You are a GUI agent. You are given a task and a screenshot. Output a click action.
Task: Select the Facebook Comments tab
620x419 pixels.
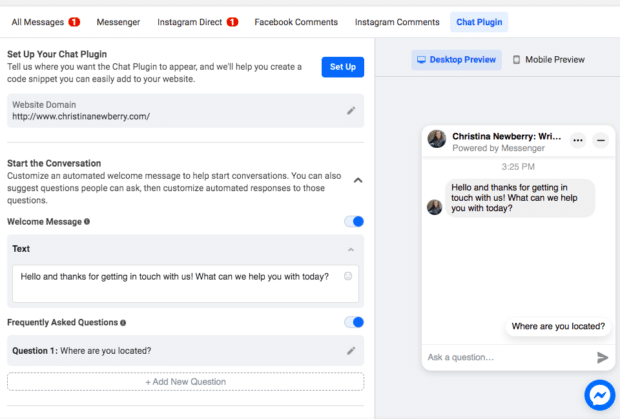pos(295,22)
